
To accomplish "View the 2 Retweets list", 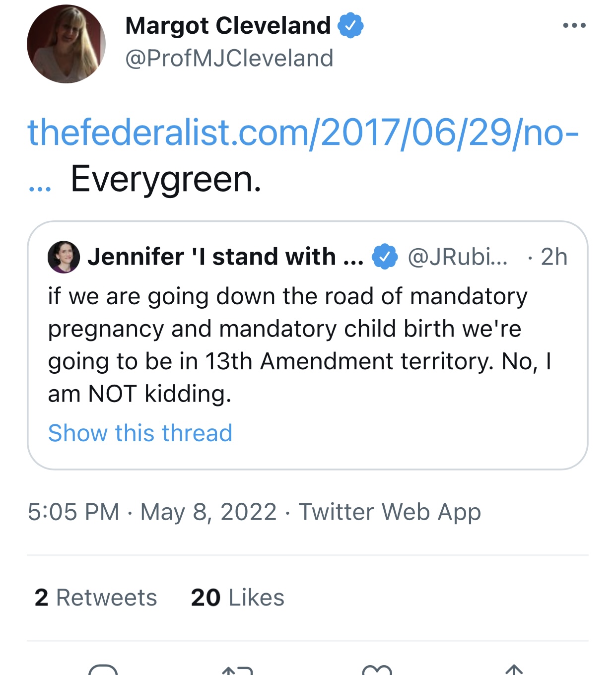I will point(96,597).
